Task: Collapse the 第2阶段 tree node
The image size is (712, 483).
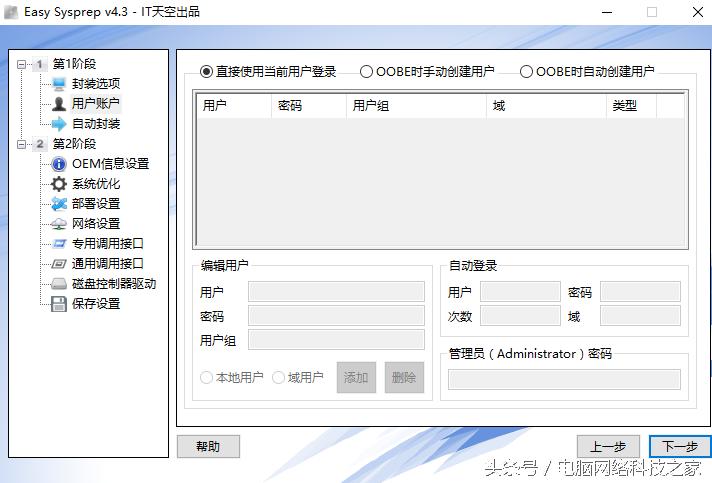Action: point(21,144)
